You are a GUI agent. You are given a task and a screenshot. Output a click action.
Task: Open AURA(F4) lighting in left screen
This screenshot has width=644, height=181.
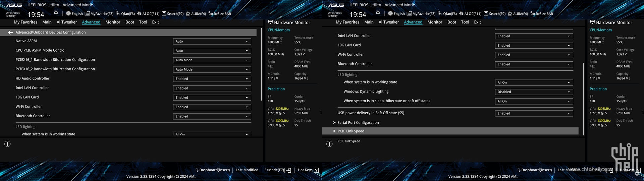(196, 14)
